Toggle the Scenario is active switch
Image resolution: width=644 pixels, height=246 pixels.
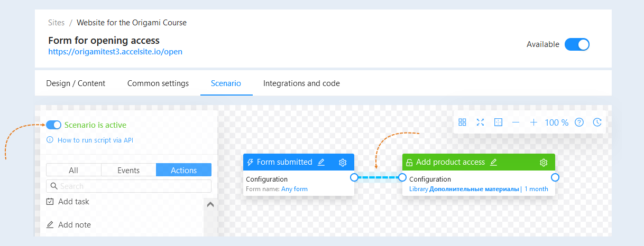(x=53, y=125)
